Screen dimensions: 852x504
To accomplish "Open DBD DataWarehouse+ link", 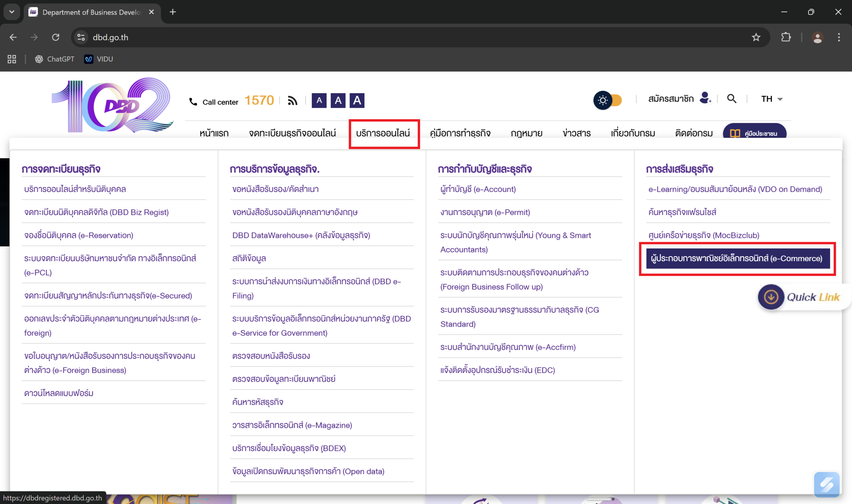I will click(x=301, y=235).
